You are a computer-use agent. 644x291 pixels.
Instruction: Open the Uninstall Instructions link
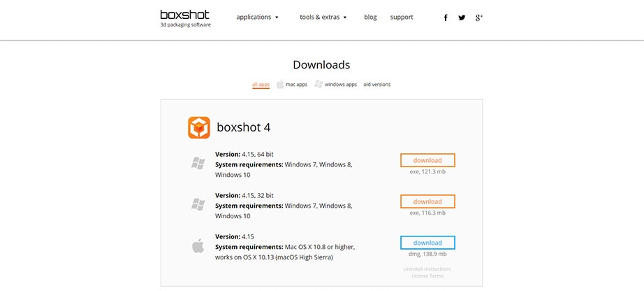coord(427,269)
